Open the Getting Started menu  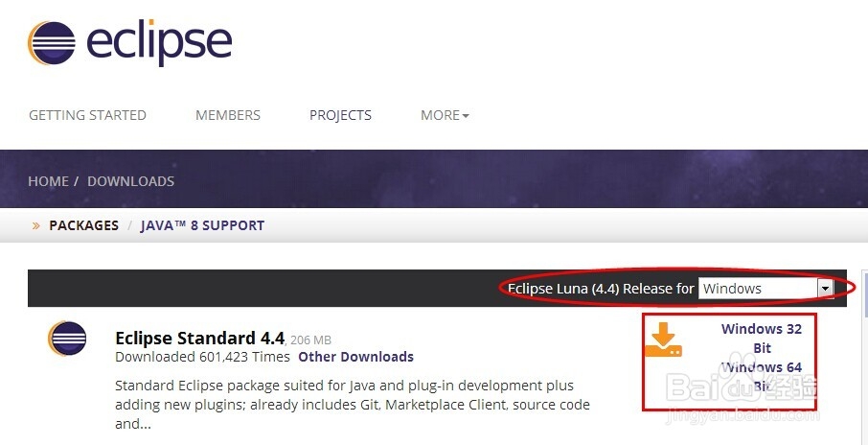[x=87, y=115]
